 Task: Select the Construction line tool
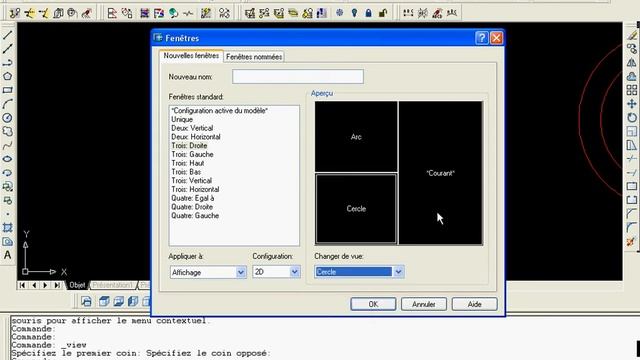[x=7, y=49]
